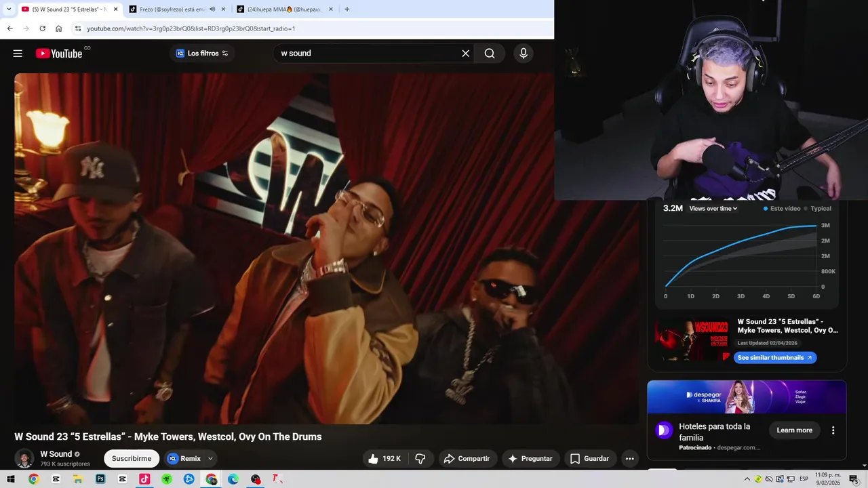Image resolution: width=868 pixels, height=488 pixels.
Task: Clear the search box with X icon
Action: (x=465, y=54)
